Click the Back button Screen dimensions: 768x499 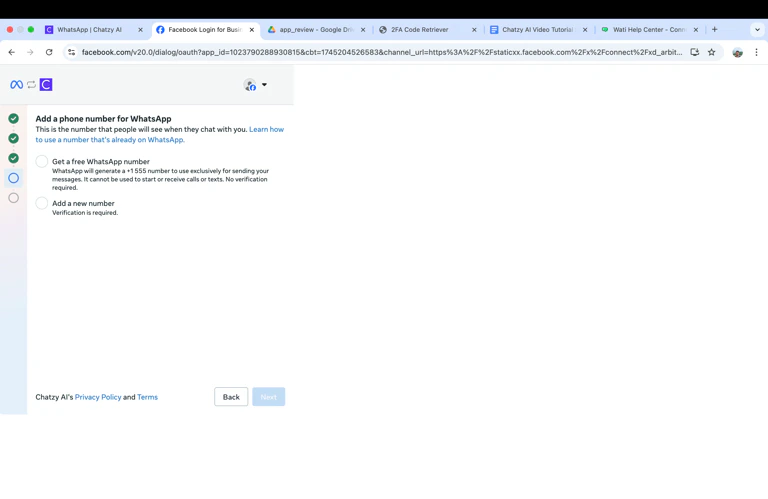(231, 397)
